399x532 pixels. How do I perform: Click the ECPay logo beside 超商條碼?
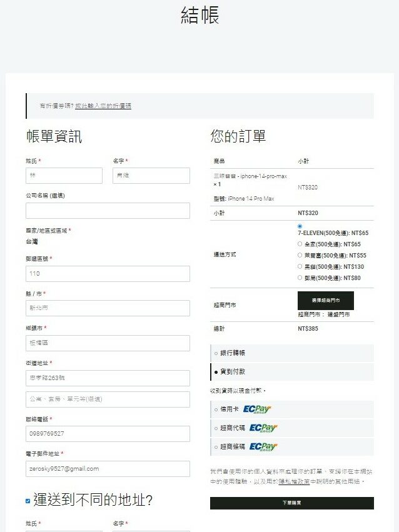pyautogui.click(x=263, y=447)
